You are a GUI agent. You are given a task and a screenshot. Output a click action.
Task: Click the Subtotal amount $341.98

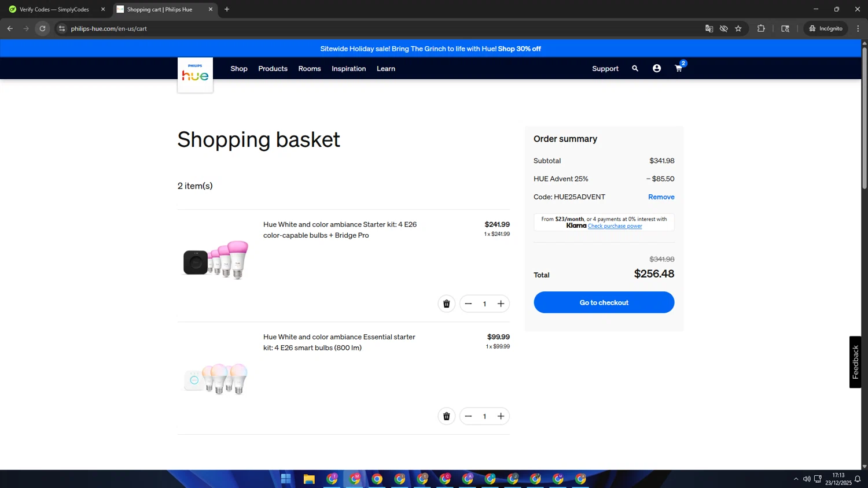pos(661,161)
